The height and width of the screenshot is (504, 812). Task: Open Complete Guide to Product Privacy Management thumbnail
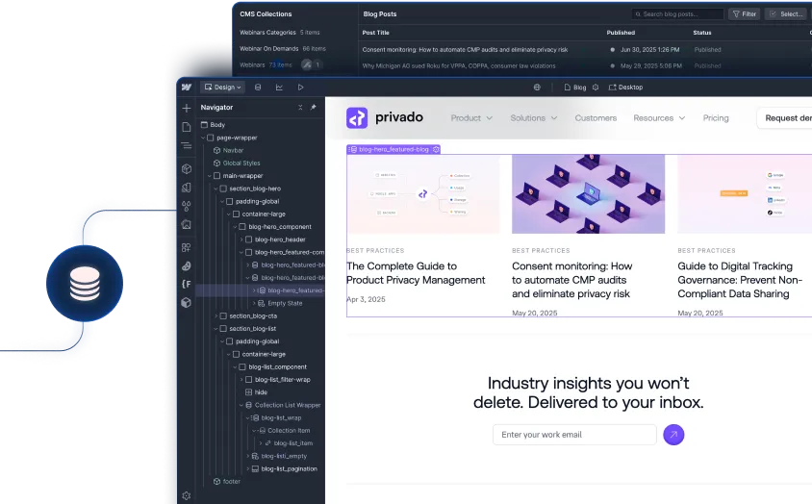click(x=423, y=193)
